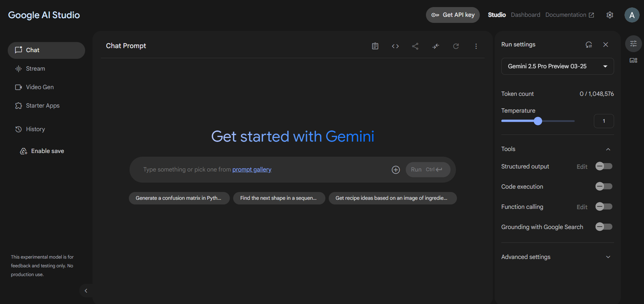
Task: Click the insert media plus icon
Action: point(396,170)
